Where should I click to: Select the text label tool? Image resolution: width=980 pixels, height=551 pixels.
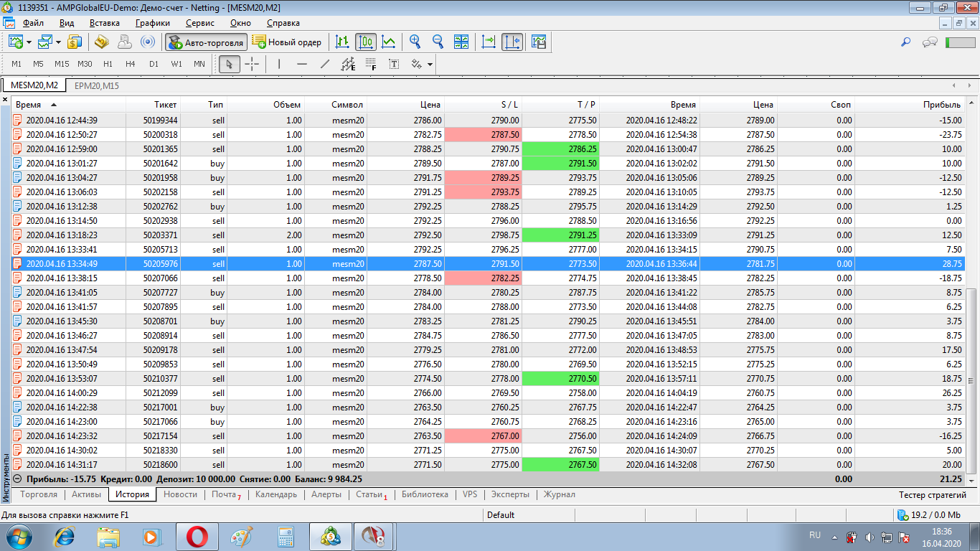[394, 65]
